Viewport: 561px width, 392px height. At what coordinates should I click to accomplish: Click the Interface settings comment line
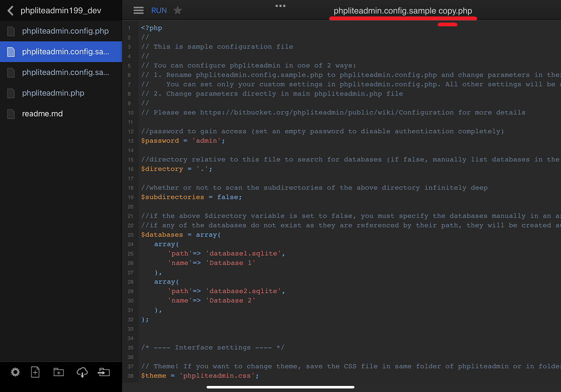click(x=212, y=348)
